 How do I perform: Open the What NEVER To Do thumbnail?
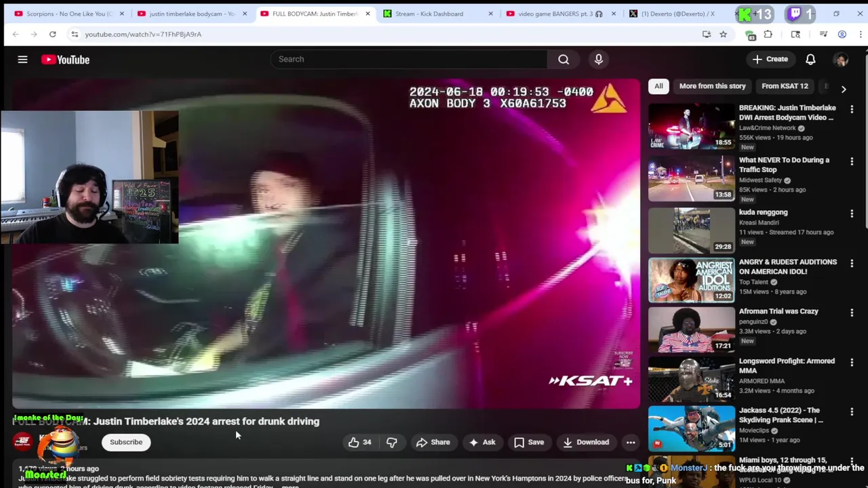click(x=691, y=178)
